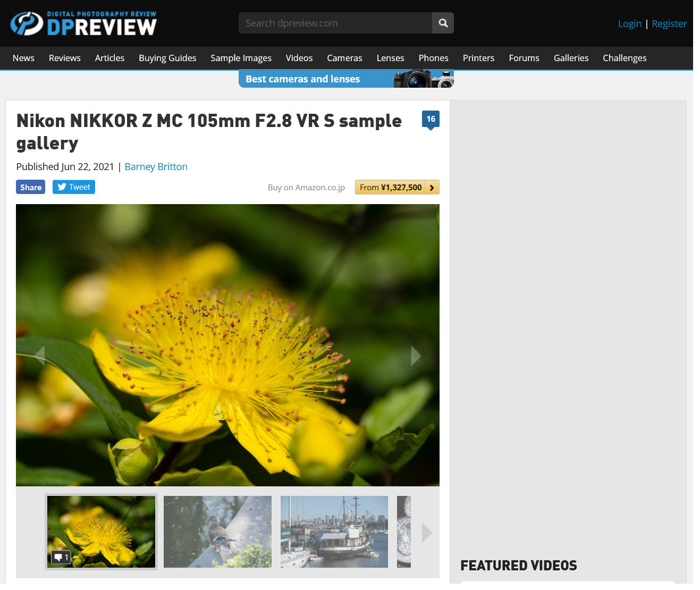Click the search magnifier button

(443, 23)
